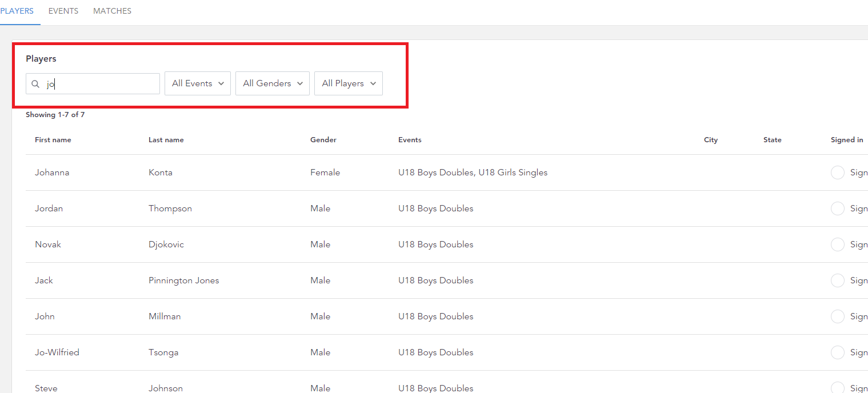This screenshot has height=393, width=868.
Task: Click first name Jordan
Action: point(49,208)
